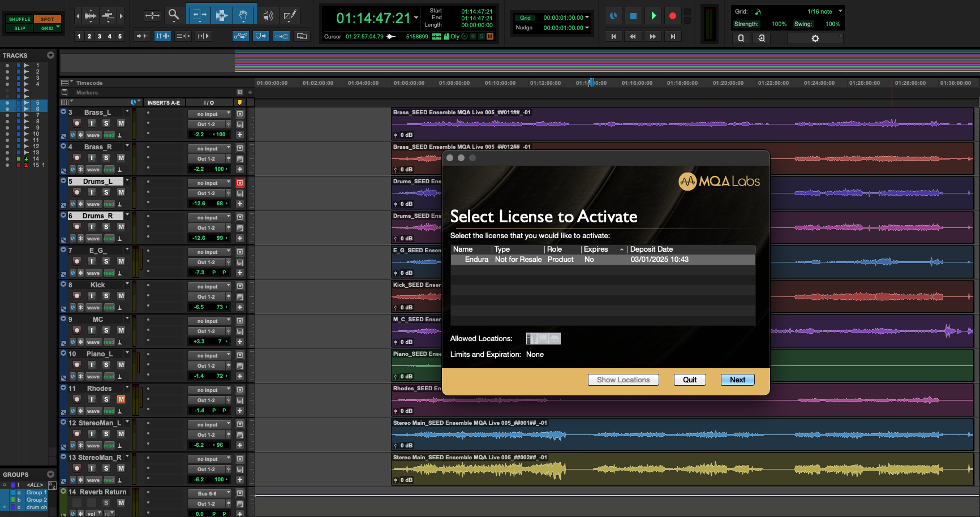Click the E_G_ track name

98,251
